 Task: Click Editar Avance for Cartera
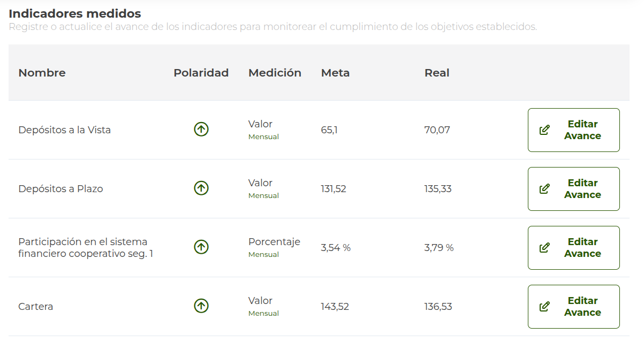[x=573, y=306]
